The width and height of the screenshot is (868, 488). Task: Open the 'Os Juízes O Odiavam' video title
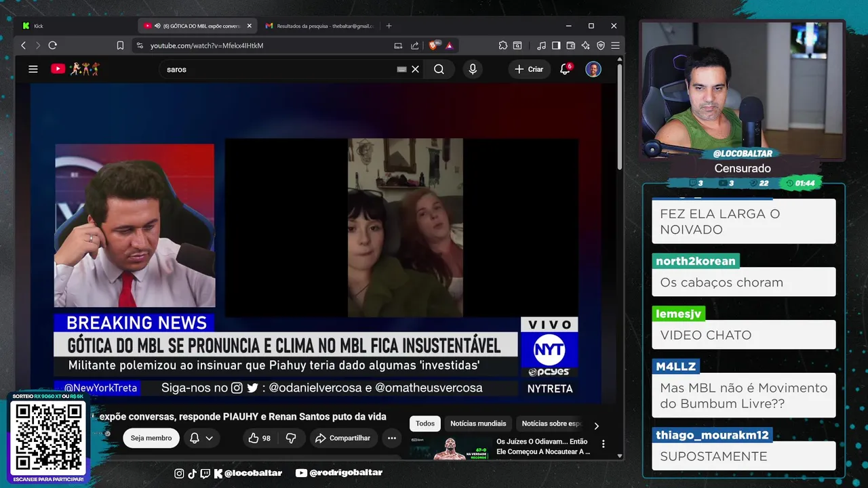click(x=542, y=447)
